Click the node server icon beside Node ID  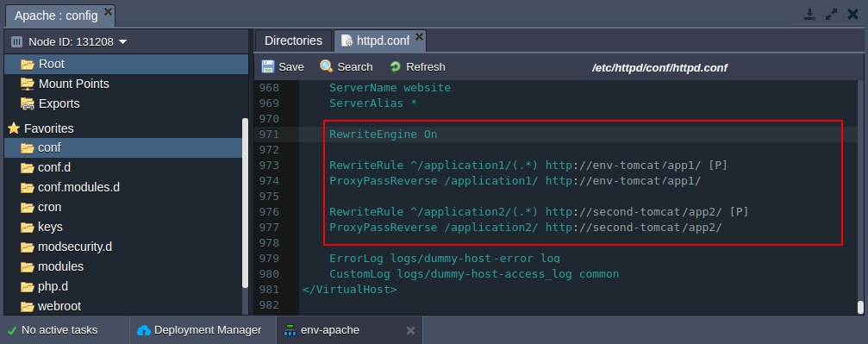(x=16, y=42)
